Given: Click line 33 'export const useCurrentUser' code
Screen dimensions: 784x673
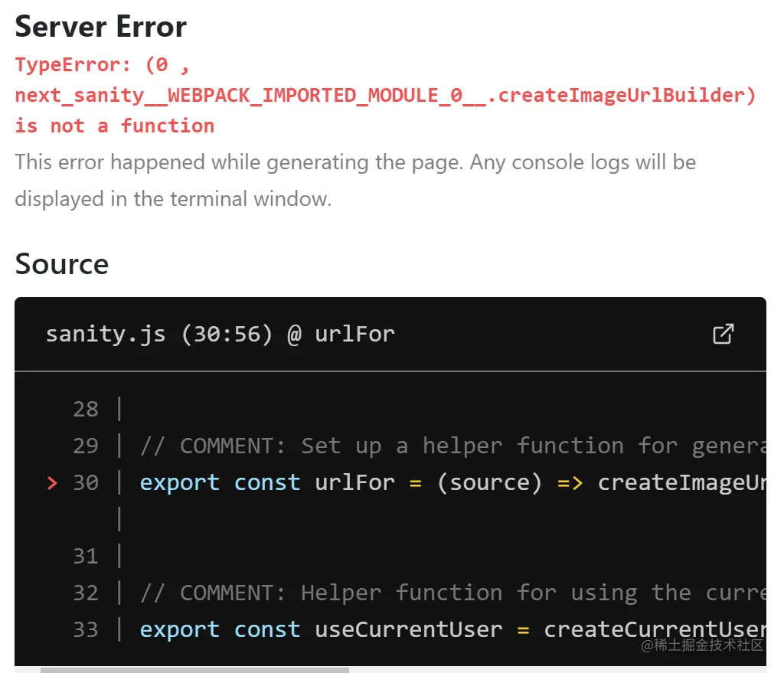Looking at the screenshot, I should [452, 629].
